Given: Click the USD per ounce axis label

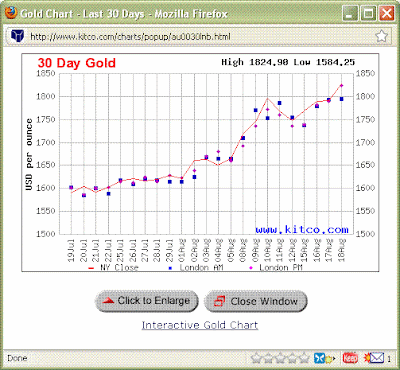Looking at the screenshot, I should (x=29, y=155).
